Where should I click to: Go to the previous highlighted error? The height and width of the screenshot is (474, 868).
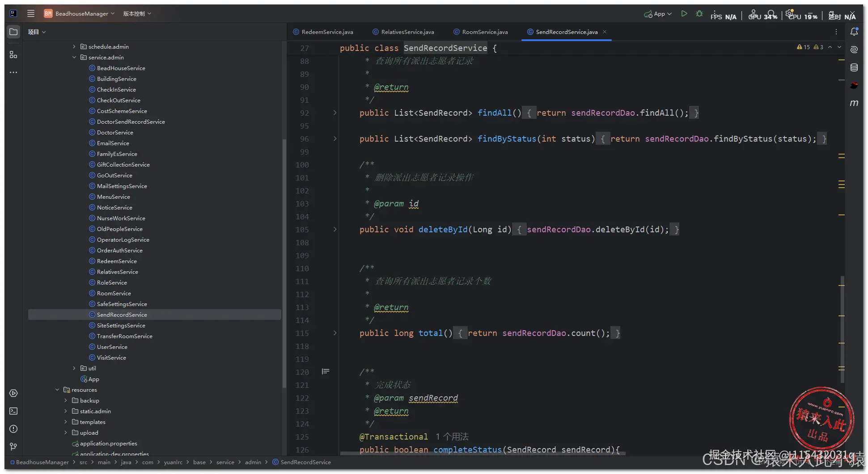click(x=830, y=47)
